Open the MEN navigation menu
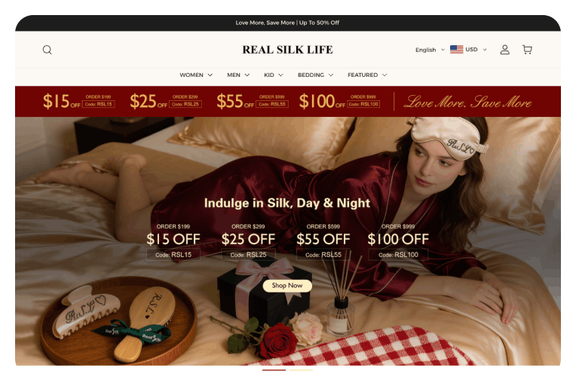Viewport: 576px width, 392px height. (x=238, y=75)
